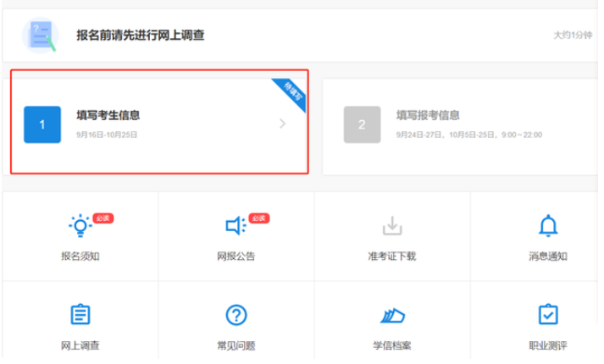Click the survey document icon at top

(41, 35)
